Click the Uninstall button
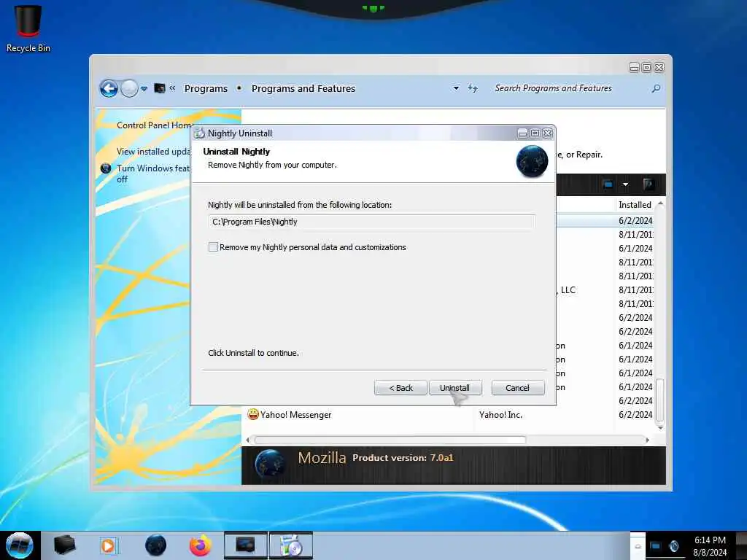Image resolution: width=747 pixels, height=560 pixels. (455, 388)
